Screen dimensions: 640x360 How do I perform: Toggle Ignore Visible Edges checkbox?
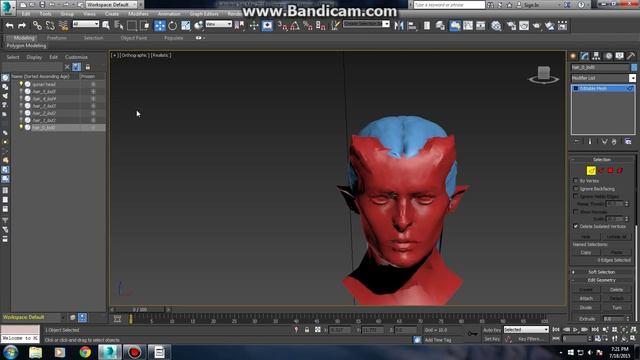[x=576, y=196]
